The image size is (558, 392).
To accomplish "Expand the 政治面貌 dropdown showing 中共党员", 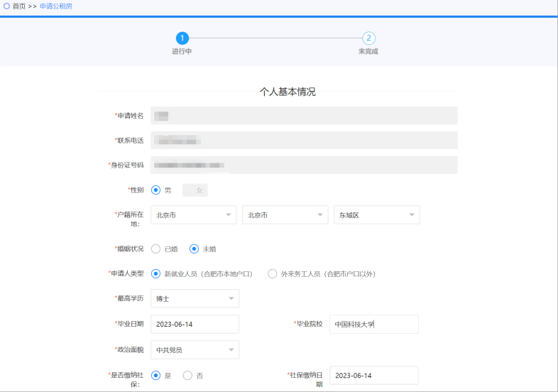I will click(x=195, y=350).
